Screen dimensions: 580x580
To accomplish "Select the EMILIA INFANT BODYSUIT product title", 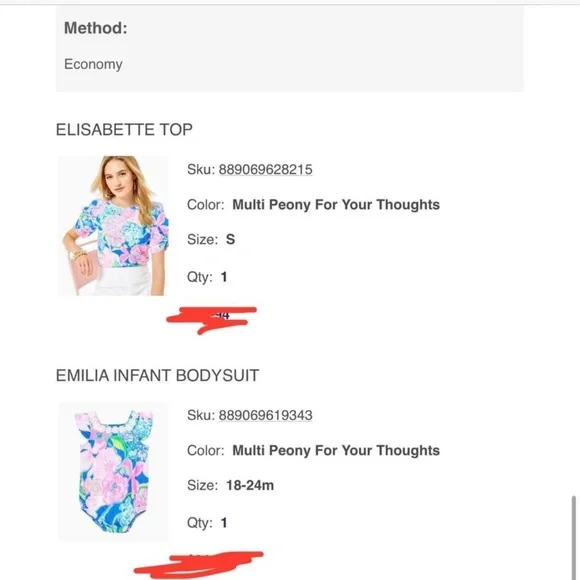I will pyautogui.click(x=157, y=375).
